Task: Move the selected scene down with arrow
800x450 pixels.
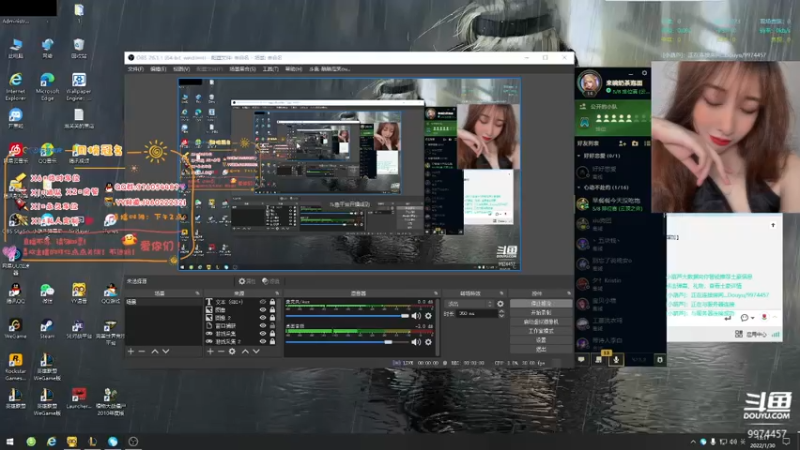Action: [165, 352]
